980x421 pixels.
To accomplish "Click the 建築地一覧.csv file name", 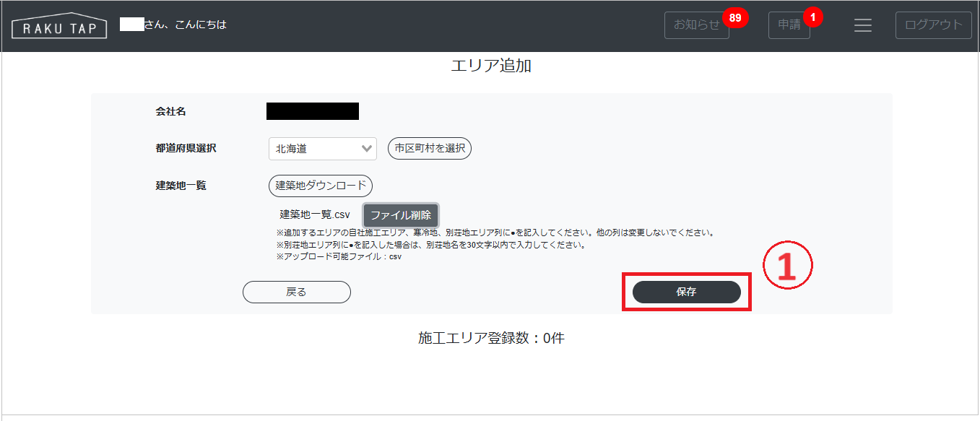I will 315,214.
